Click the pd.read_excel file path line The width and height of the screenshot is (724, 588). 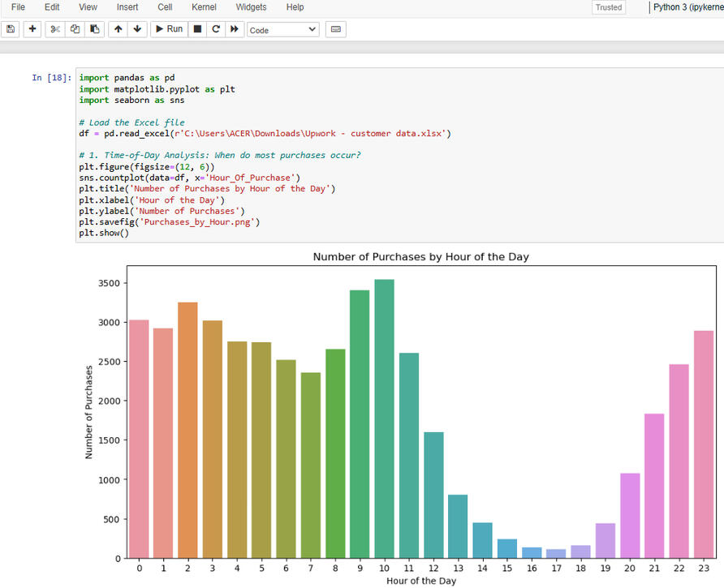coord(265,133)
